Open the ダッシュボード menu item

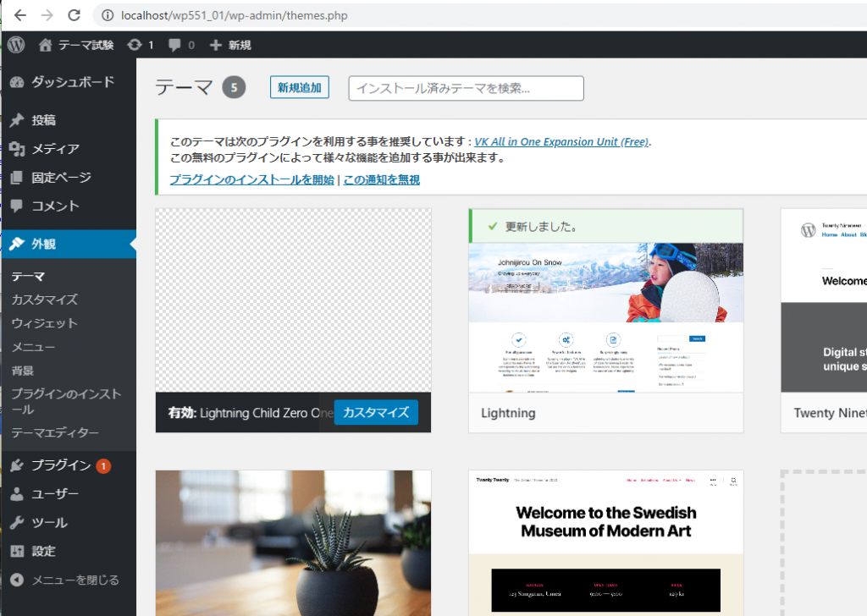tap(72, 82)
